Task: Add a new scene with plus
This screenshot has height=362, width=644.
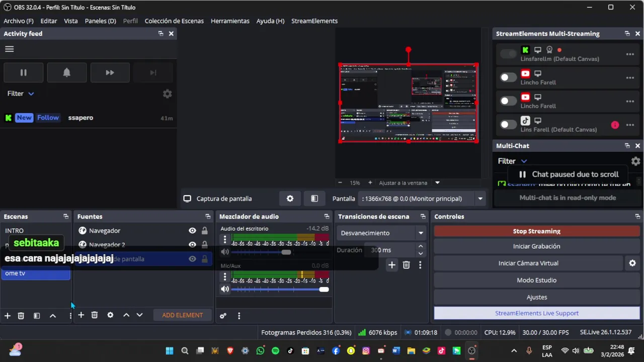Action: pos(8,316)
